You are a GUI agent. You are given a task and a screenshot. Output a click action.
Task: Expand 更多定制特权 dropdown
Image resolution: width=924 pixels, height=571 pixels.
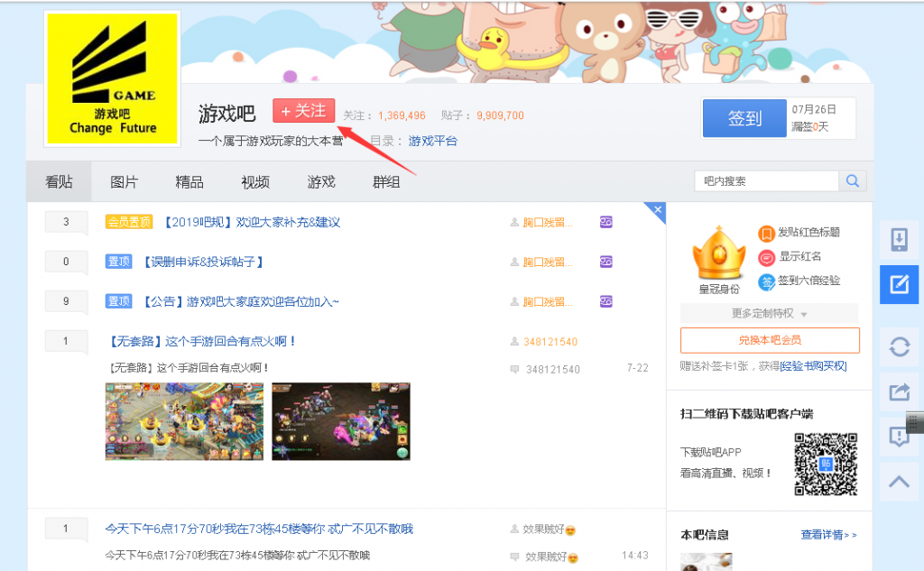pos(769,313)
